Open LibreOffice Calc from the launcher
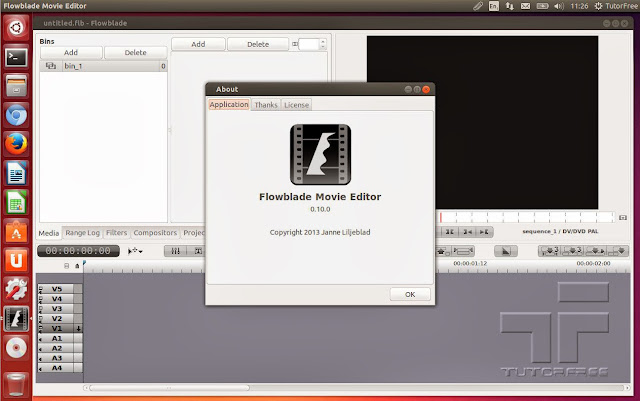The width and height of the screenshot is (640, 401). click(16, 203)
